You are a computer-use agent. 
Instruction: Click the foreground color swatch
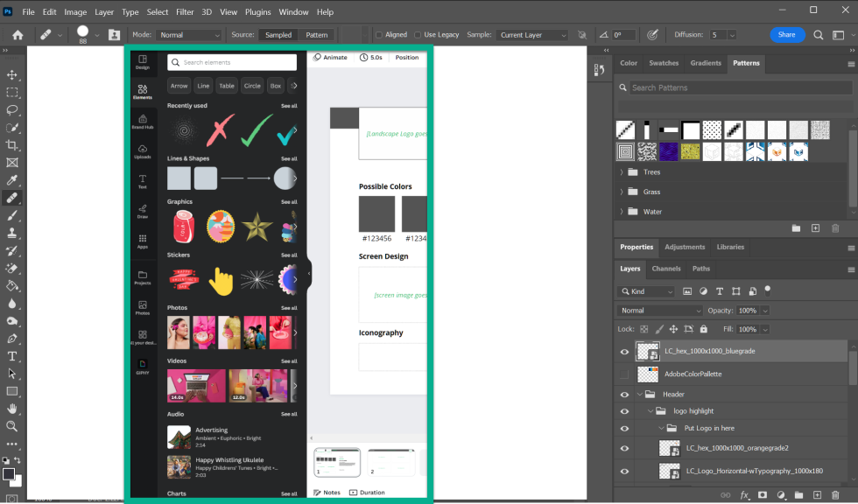coord(9,474)
